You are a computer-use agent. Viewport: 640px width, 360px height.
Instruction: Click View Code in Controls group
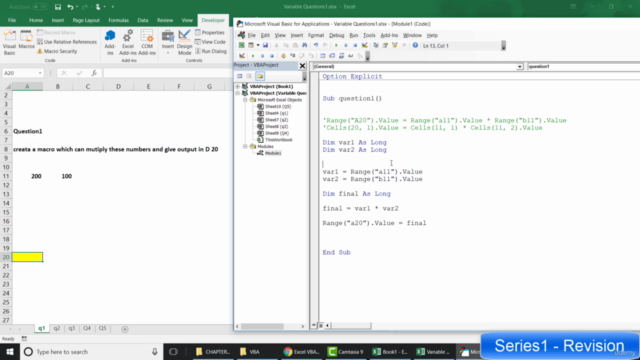210,42
